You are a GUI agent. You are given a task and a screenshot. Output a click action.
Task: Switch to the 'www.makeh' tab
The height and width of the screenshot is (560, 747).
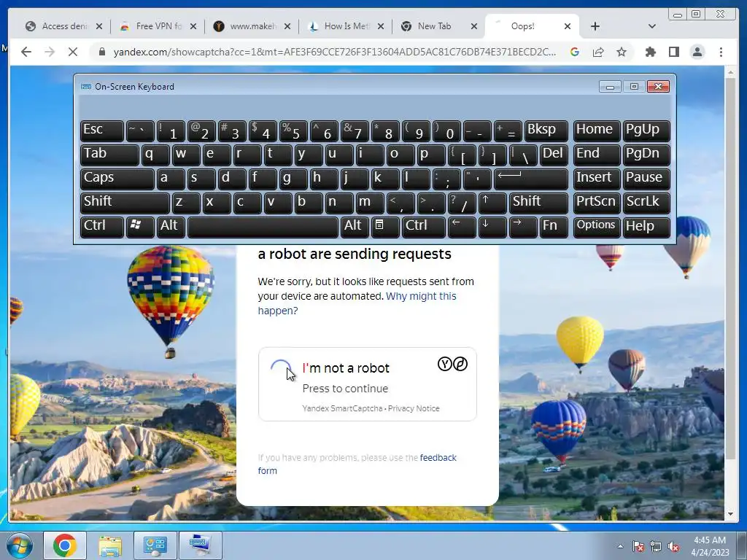click(247, 26)
